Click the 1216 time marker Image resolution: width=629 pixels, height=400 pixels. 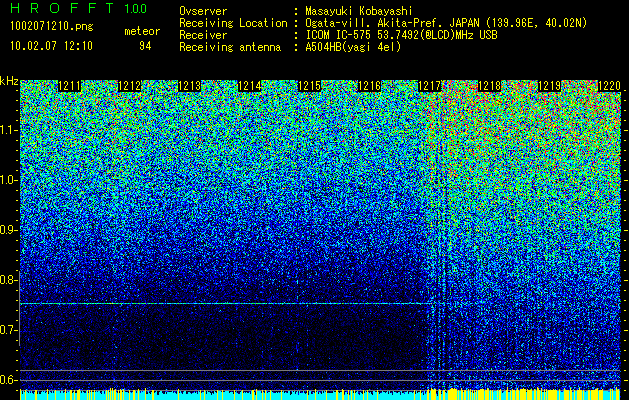[x=369, y=86]
